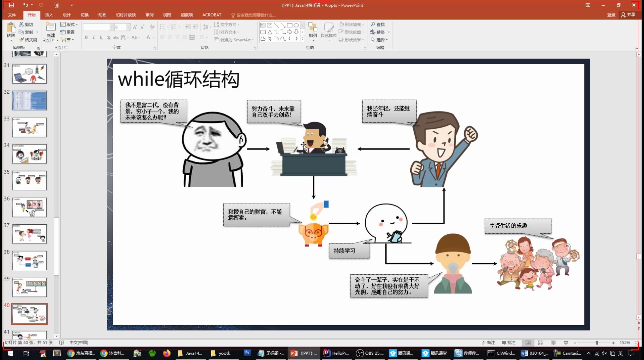This screenshot has width=644, height=360.
Task: Toggle bullet list formatting
Action: coord(162,26)
